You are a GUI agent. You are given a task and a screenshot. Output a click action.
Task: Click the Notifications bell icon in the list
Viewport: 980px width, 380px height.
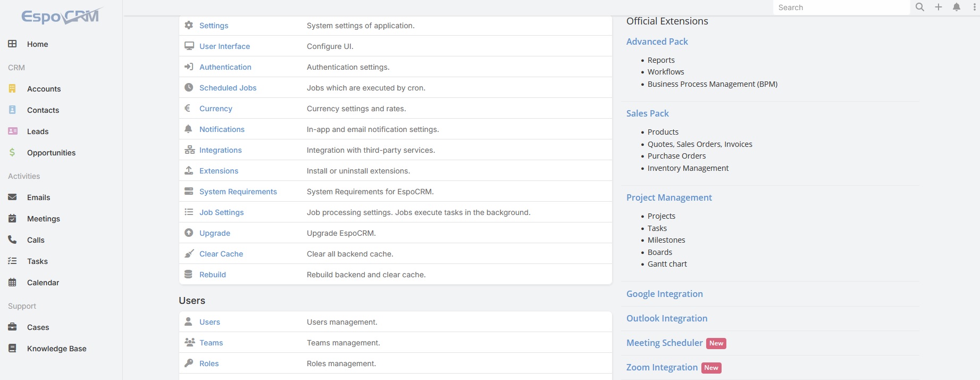click(188, 129)
